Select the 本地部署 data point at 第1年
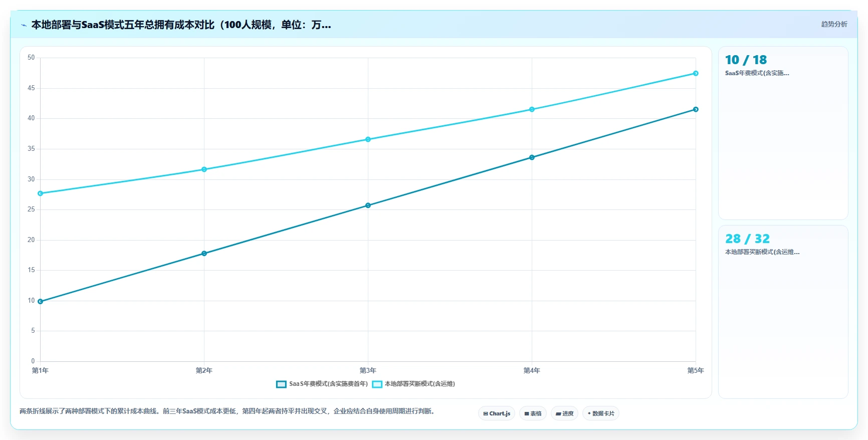The height and width of the screenshot is (440, 868). [x=40, y=193]
